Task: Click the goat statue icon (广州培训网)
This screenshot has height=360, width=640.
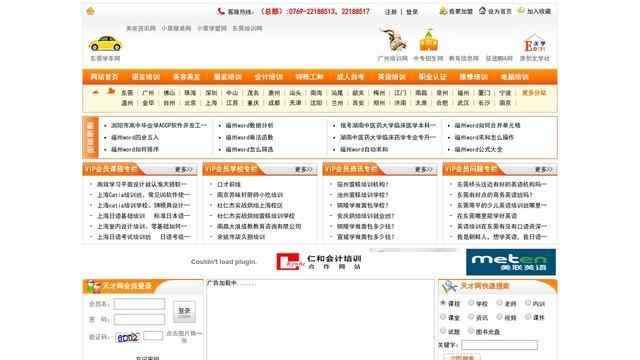Action: [393, 40]
